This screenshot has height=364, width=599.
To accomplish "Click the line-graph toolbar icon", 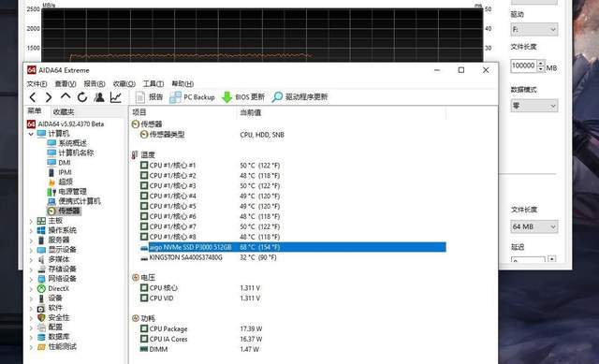I will [x=116, y=97].
